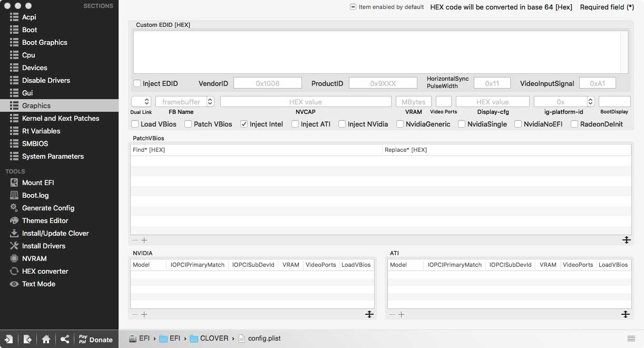Click the HorizontalSync PulseWidth field
This screenshot has width=644, height=348.
[x=492, y=83]
